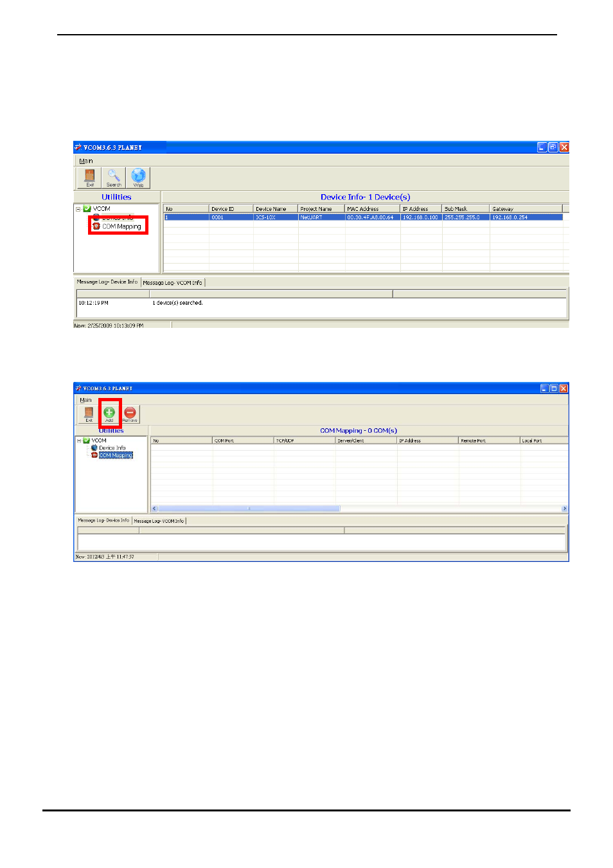The height and width of the screenshot is (868, 613).
Task: Click the left arrow of the horizontal scrollbar
Action: [154, 509]
